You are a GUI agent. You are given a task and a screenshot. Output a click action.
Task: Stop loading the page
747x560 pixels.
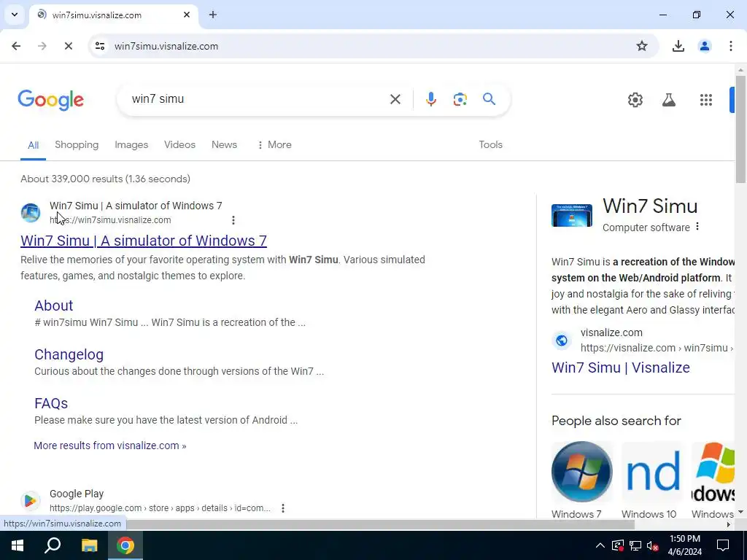(x=69, y=46)
